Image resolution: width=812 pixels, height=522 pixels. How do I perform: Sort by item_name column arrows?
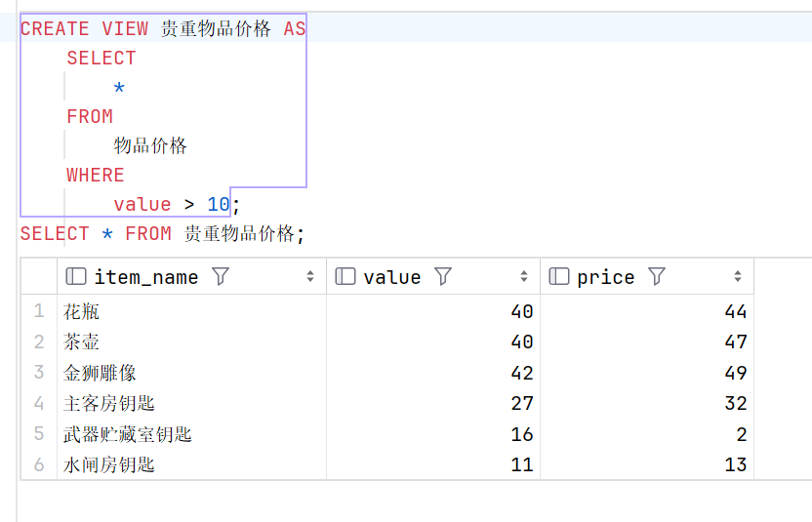point(310,276)
